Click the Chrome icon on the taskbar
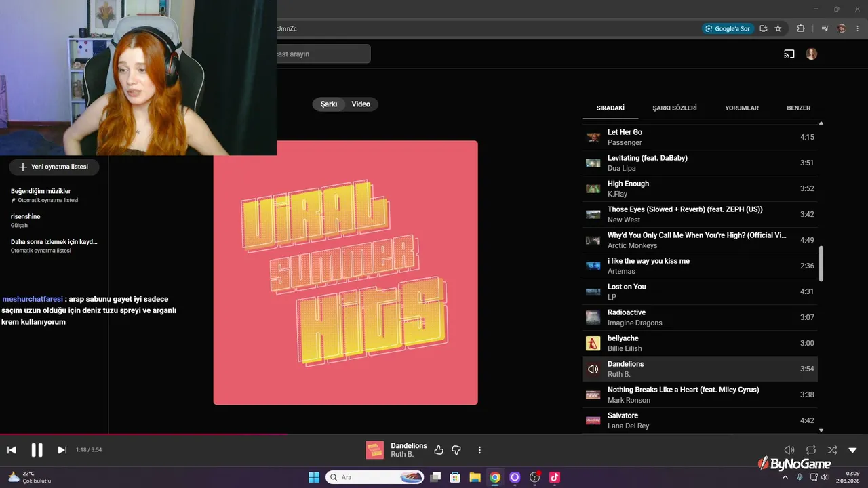This screenshot has width=868, height=488. click(495, 477)
